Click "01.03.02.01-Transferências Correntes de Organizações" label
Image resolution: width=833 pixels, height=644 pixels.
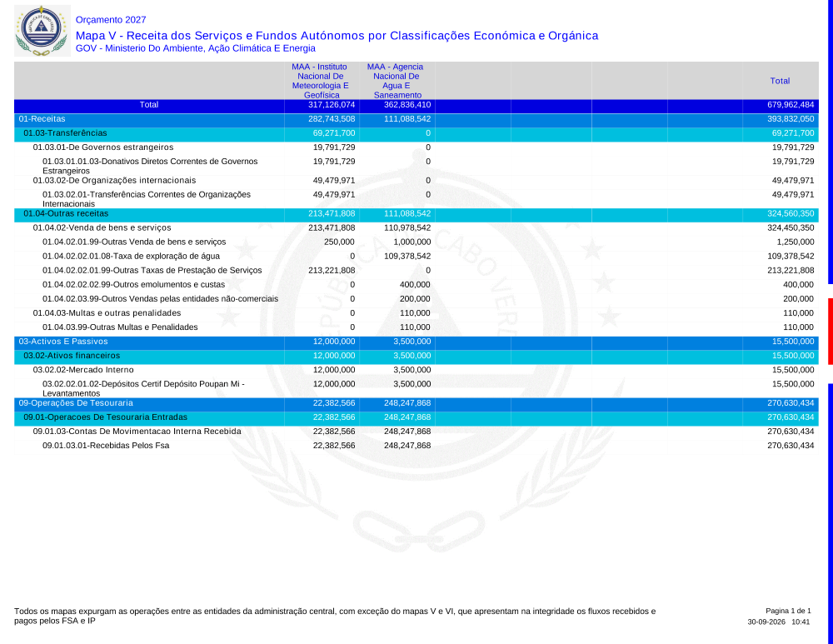tap(147, 199)
